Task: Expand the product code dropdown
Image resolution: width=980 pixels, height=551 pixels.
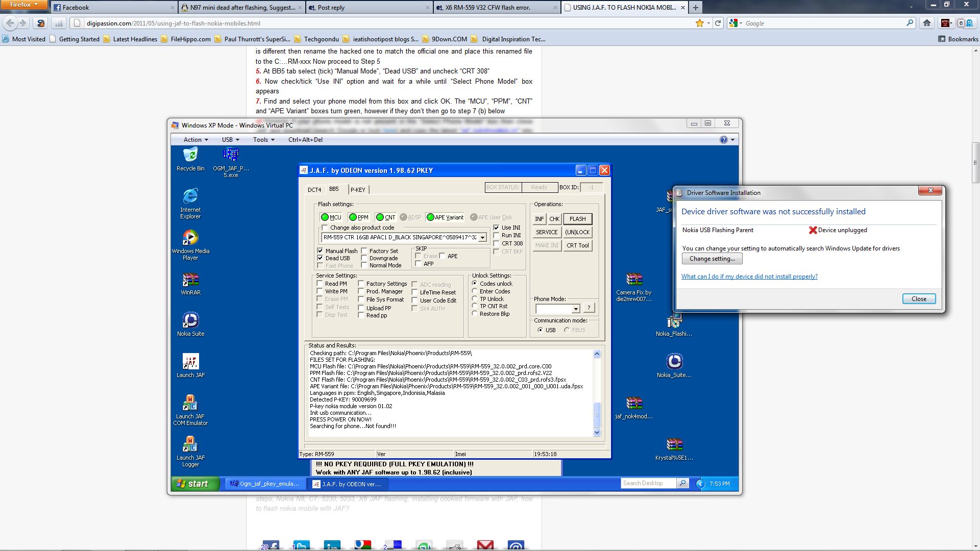Action: tap(482, 237)
